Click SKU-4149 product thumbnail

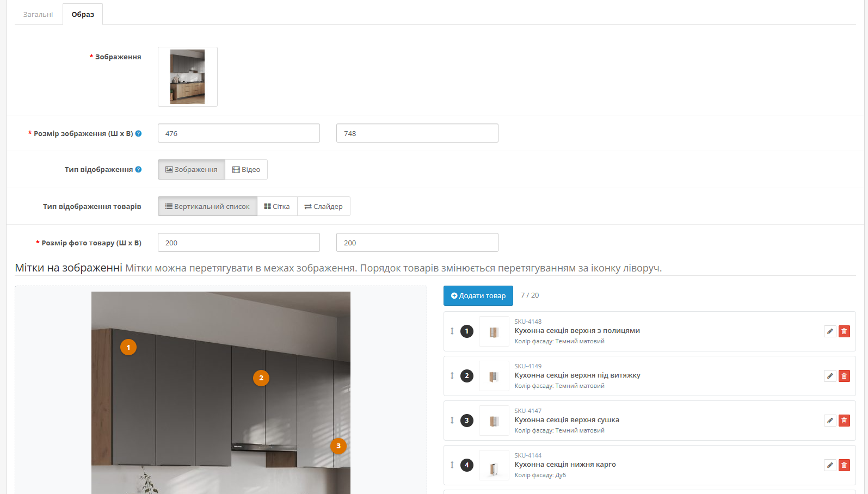pyautogui.click(x=494, y=376)
